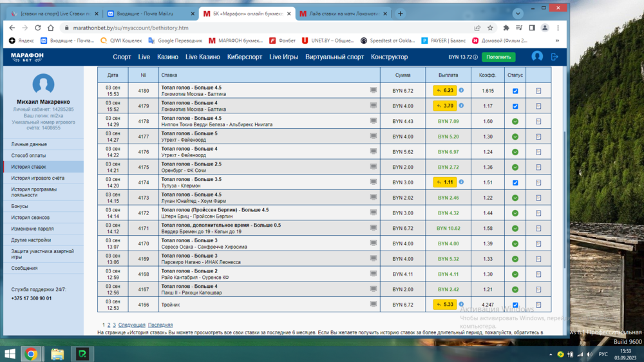Open the user profile avatar icon in the header
Image resolution: width=644 pixels, height=362 pixels.
537,57
